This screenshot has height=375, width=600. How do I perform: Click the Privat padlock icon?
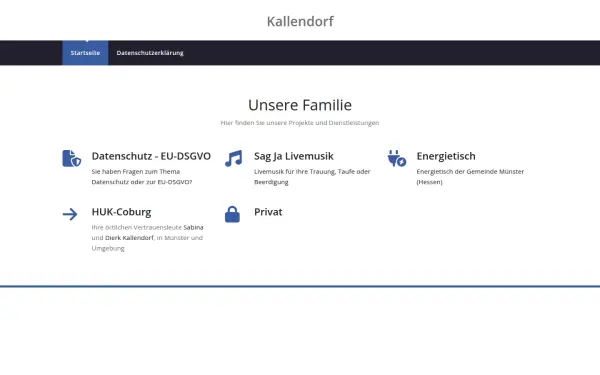(232, 214)
